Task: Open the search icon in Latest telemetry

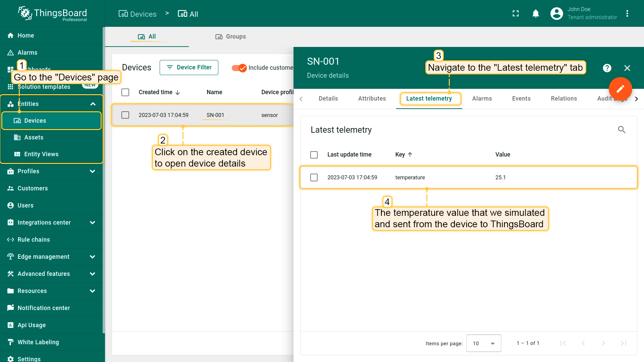Action: click(x=622, y=129)
